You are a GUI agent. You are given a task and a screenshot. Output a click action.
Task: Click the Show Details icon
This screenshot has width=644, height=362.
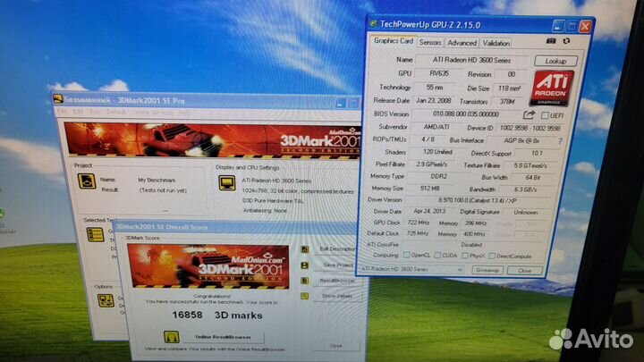click(x=303, y=295)
